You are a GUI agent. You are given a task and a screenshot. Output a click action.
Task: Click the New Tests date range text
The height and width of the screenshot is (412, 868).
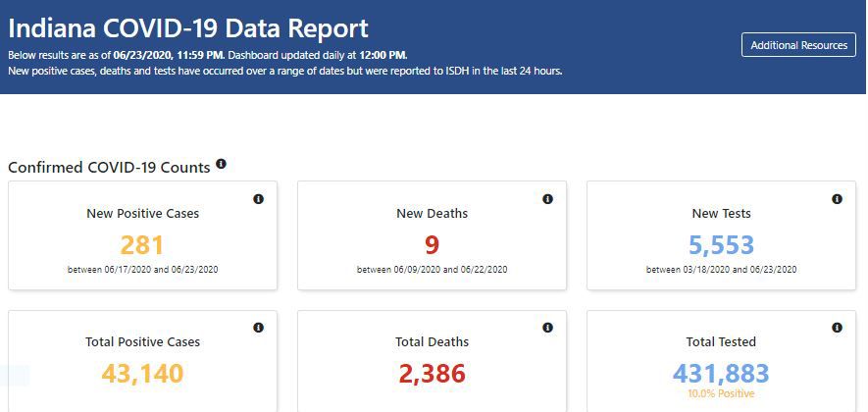[721, 270]
